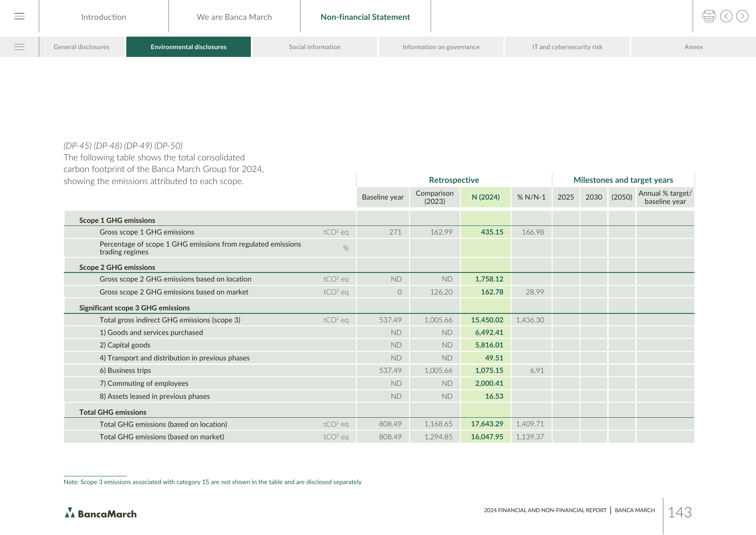
Task: Go to the previous page arrow
Action: pos(726,16)
